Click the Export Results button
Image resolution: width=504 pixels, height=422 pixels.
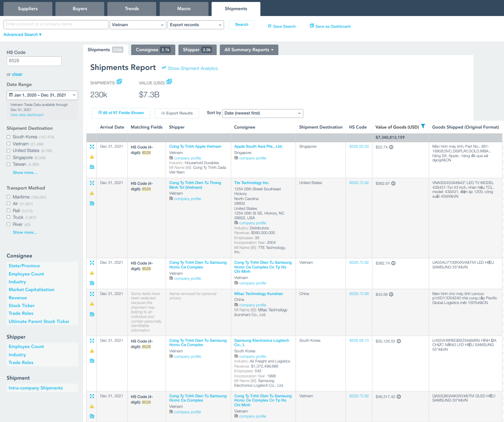177,113
